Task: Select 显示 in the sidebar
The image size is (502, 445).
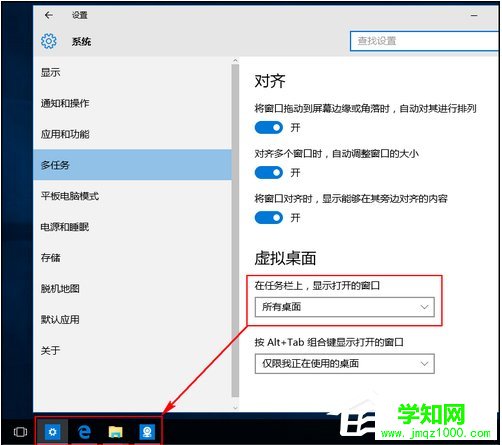Action: (x=132, y=72)
